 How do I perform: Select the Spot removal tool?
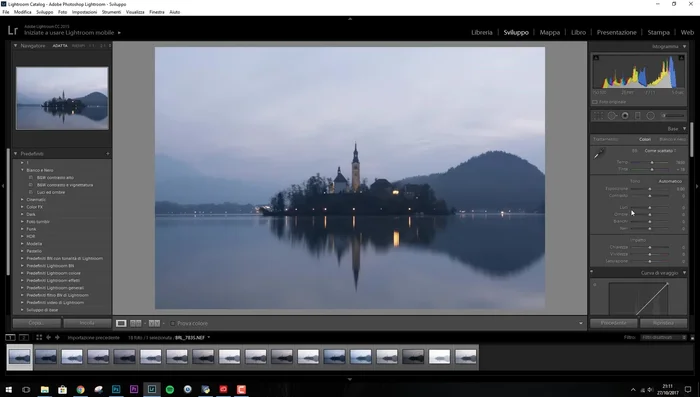pos(612,116)
